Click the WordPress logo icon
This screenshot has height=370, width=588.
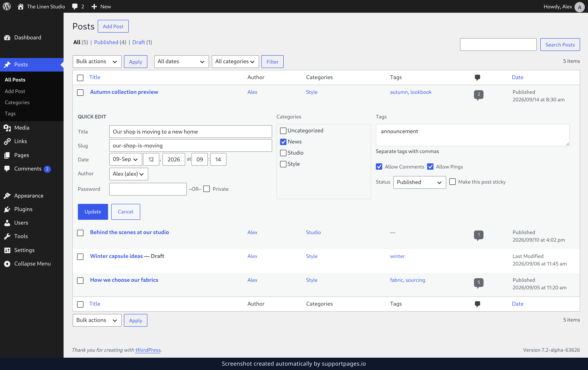(x=7, y=6)
